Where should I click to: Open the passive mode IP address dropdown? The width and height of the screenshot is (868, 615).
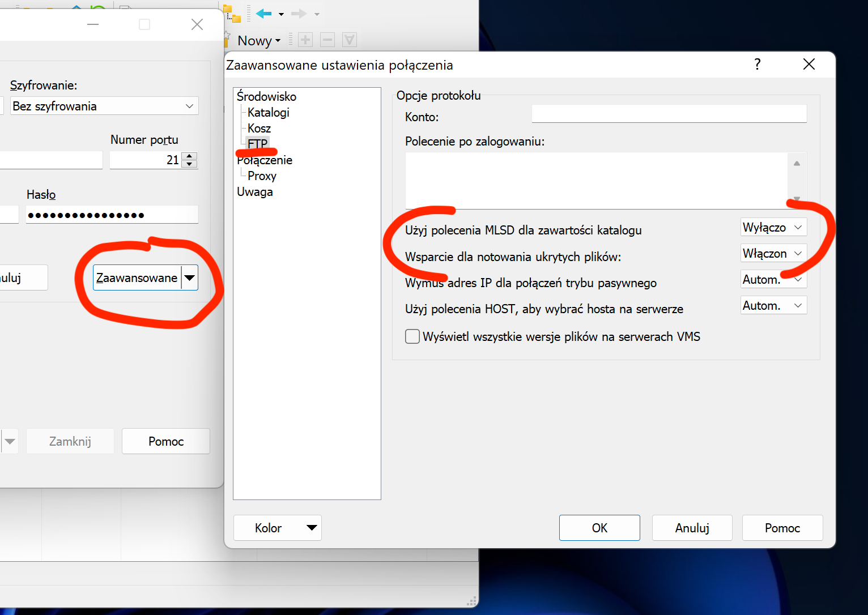coord(773,280)
